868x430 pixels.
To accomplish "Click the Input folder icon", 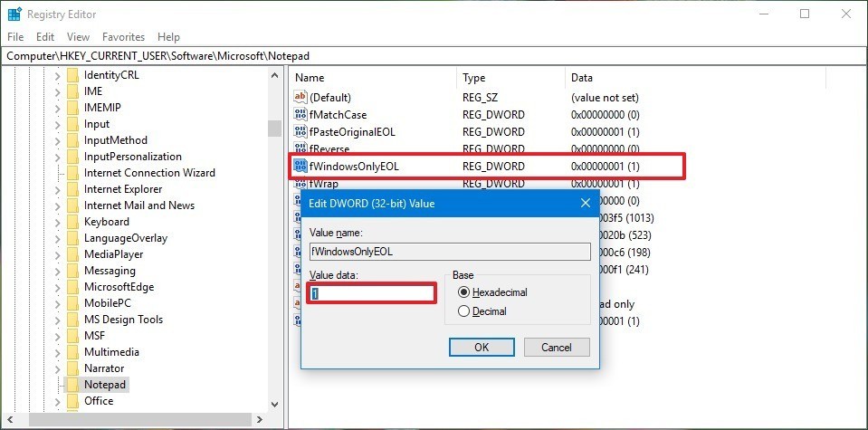I will click(72, 124).
